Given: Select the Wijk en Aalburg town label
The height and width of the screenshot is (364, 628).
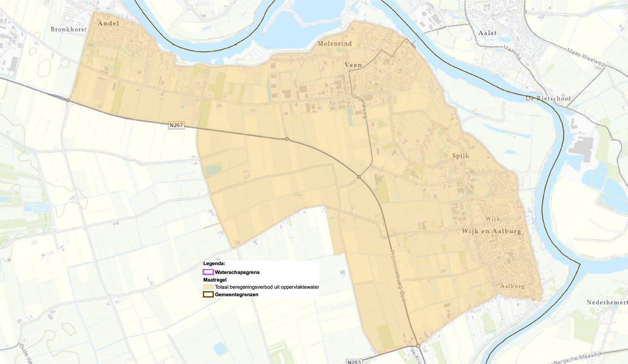Looking at the screenshot, I should 491,231.
